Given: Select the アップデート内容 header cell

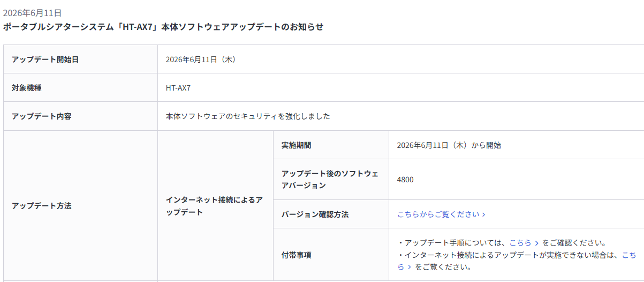Looking at the screenshot, I should [80, 116].
